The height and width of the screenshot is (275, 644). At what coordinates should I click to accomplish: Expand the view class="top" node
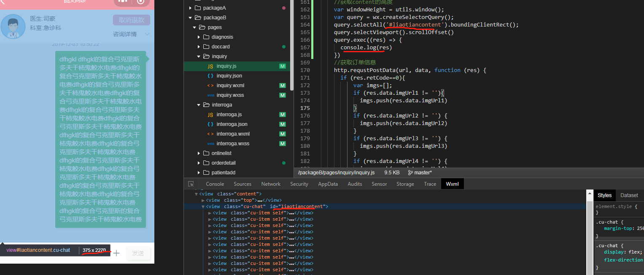[204, 200]
